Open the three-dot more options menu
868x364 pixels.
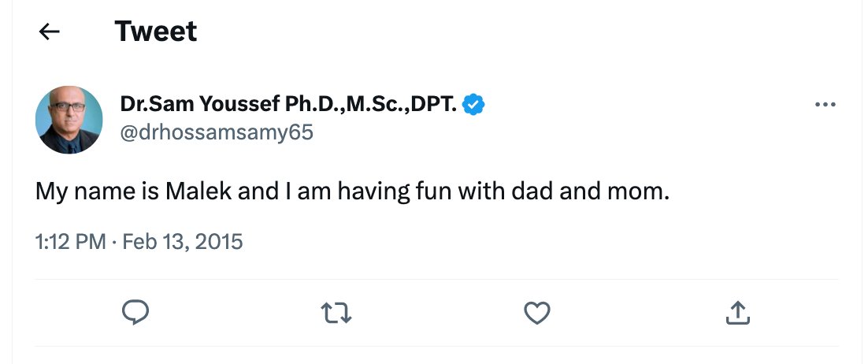pyautogui.click(x=825, y=105)
